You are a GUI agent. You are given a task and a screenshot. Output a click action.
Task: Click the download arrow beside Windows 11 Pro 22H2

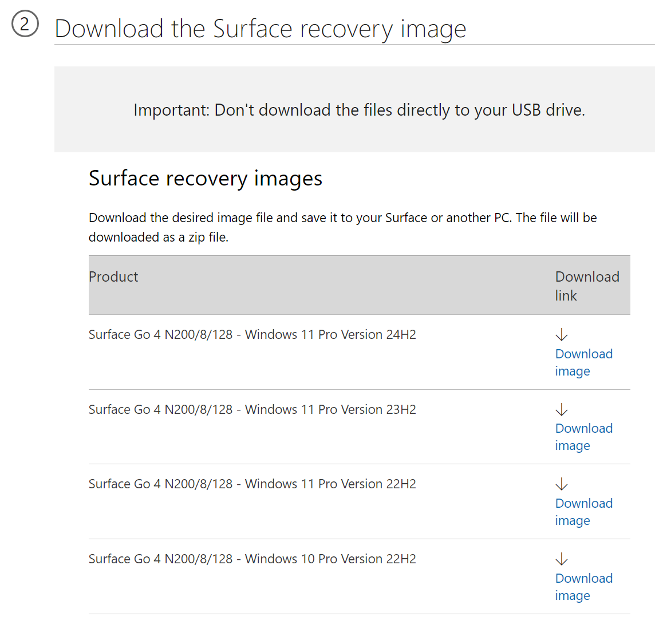tap(562, 484)
